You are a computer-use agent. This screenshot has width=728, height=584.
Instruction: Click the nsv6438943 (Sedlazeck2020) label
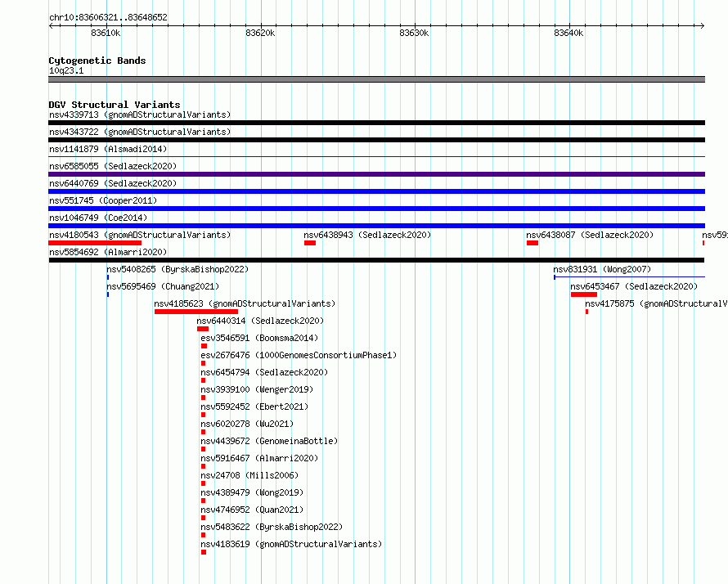(x=367, y=235)
